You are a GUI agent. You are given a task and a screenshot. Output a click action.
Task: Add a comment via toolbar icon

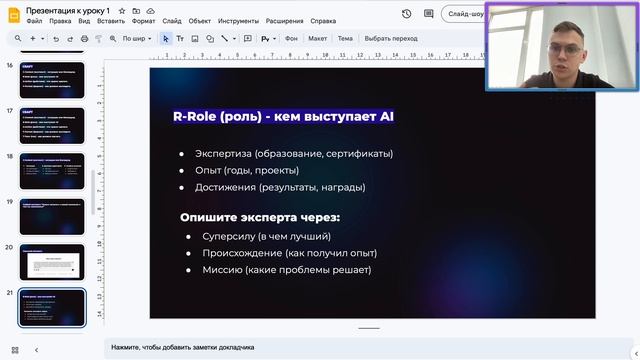point(248,39)
